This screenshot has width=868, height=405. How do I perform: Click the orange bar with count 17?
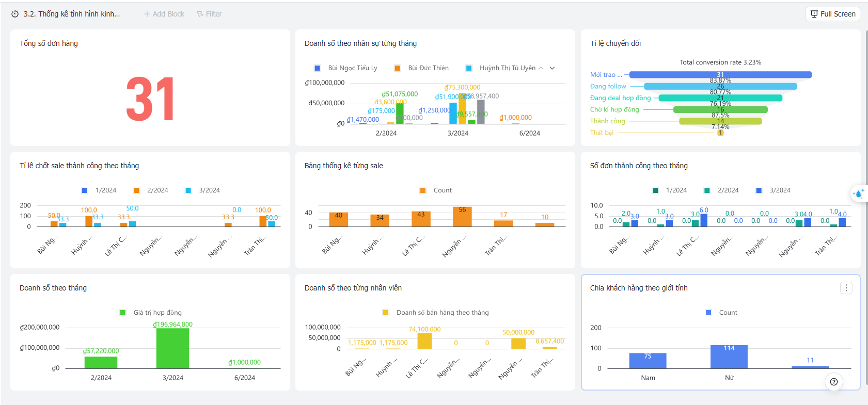pos(503,223)
